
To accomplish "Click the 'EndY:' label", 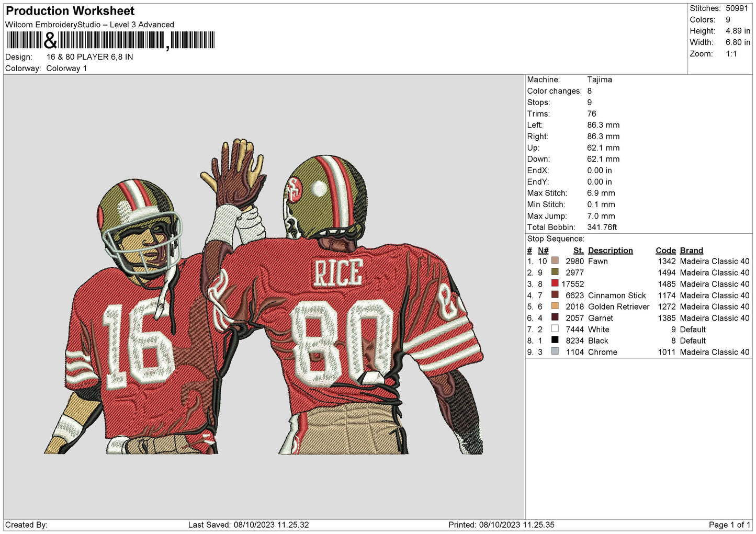I will [x=538, y=182].
